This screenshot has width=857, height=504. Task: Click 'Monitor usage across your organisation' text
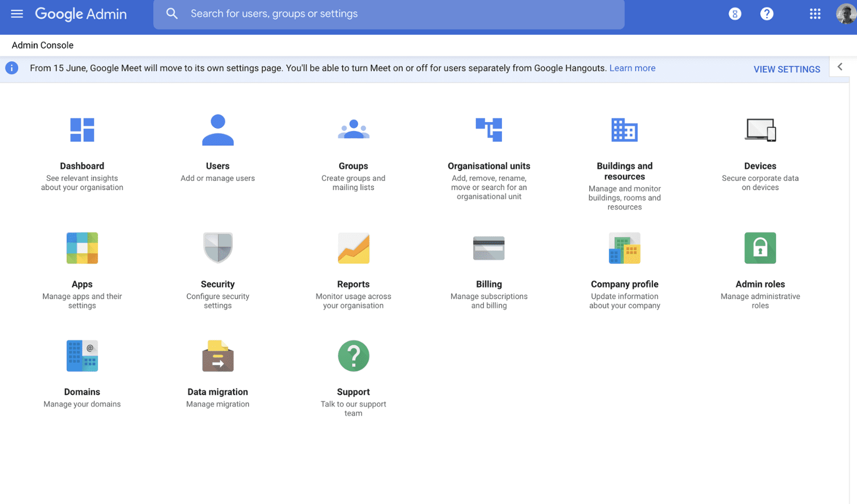(x=354, y=301)
